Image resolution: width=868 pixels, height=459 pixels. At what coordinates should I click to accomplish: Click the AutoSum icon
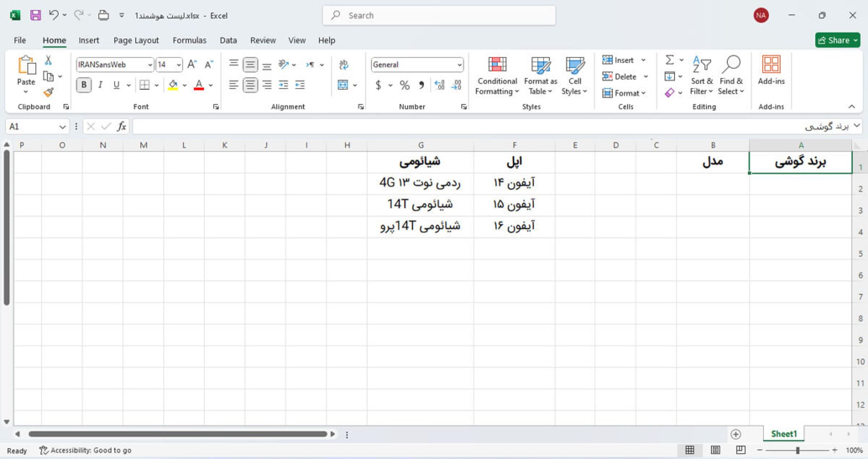pyautogui.click(x=670, y=60)
